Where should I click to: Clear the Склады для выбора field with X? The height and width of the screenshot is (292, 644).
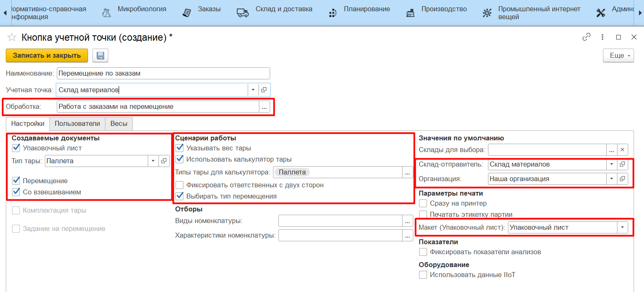click(622, 150)
